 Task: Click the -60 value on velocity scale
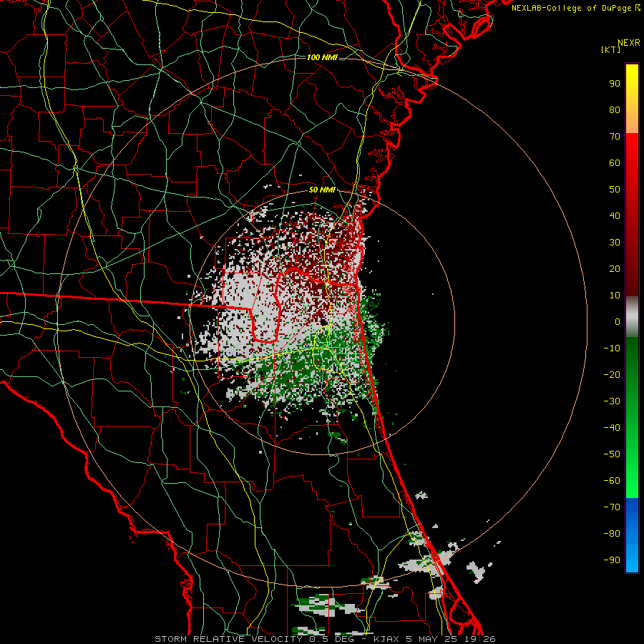[612, 481]
